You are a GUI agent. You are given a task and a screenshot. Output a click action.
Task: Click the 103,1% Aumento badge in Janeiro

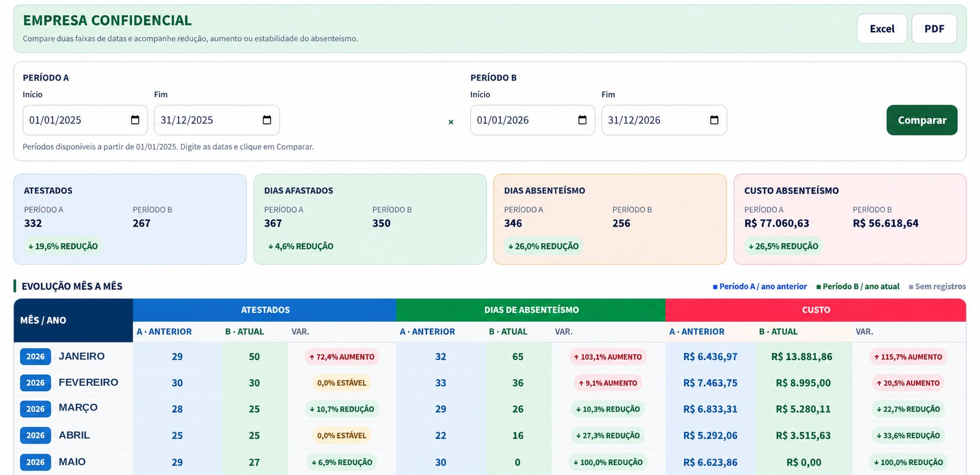click(607, 357)
